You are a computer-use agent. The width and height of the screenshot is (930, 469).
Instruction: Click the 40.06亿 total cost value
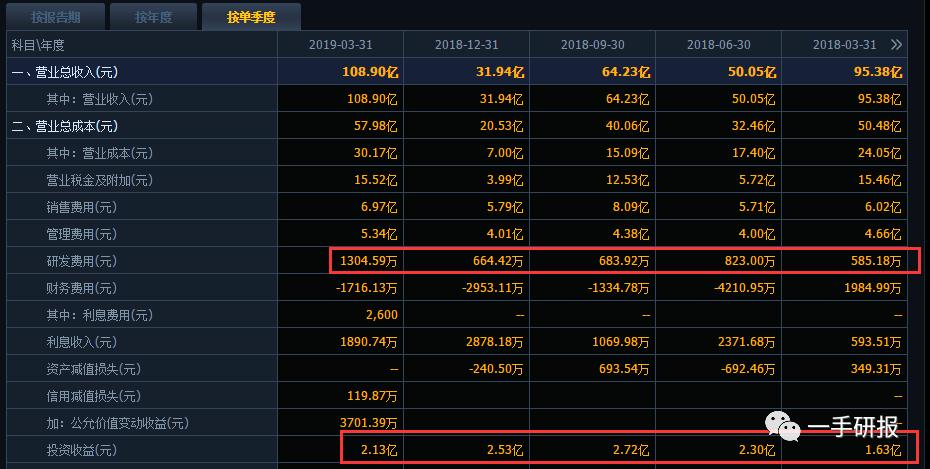(x=628, y=126)
